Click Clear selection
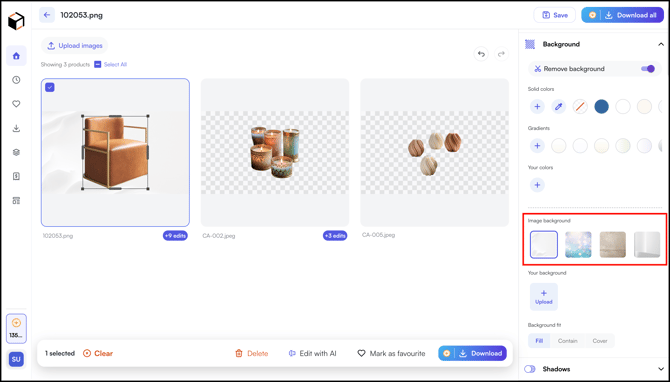 98,353
